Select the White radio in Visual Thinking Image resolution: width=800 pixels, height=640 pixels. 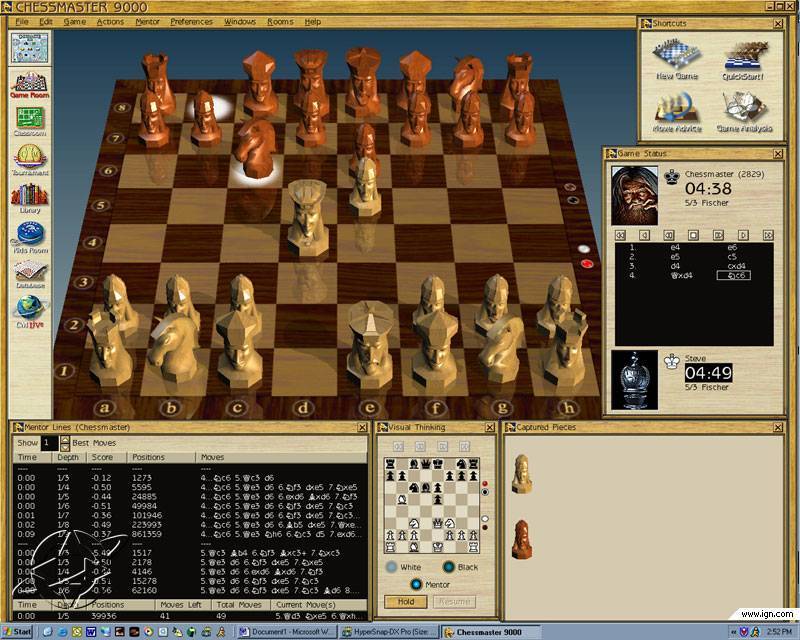click(x=391, y=567)
